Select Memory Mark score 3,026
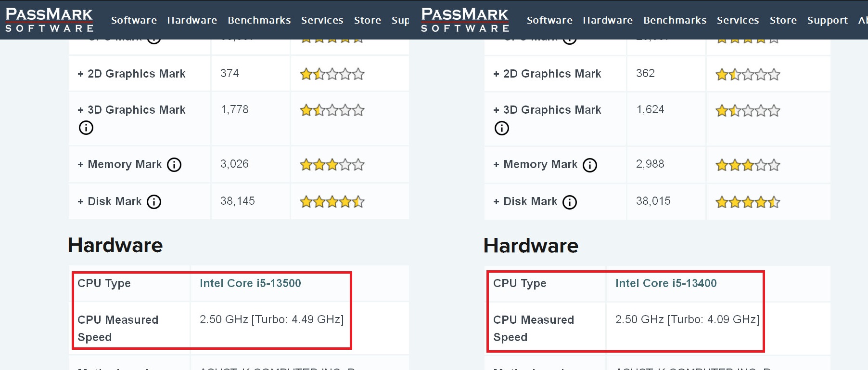 [x=235, y=164]
